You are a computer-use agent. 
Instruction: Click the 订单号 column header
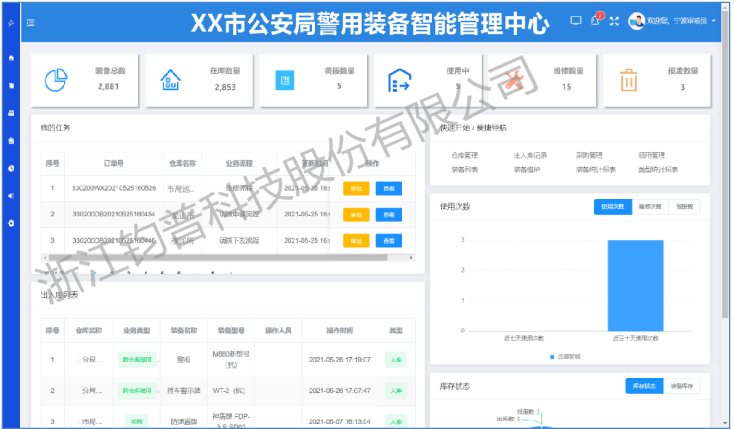click(114, 163)
